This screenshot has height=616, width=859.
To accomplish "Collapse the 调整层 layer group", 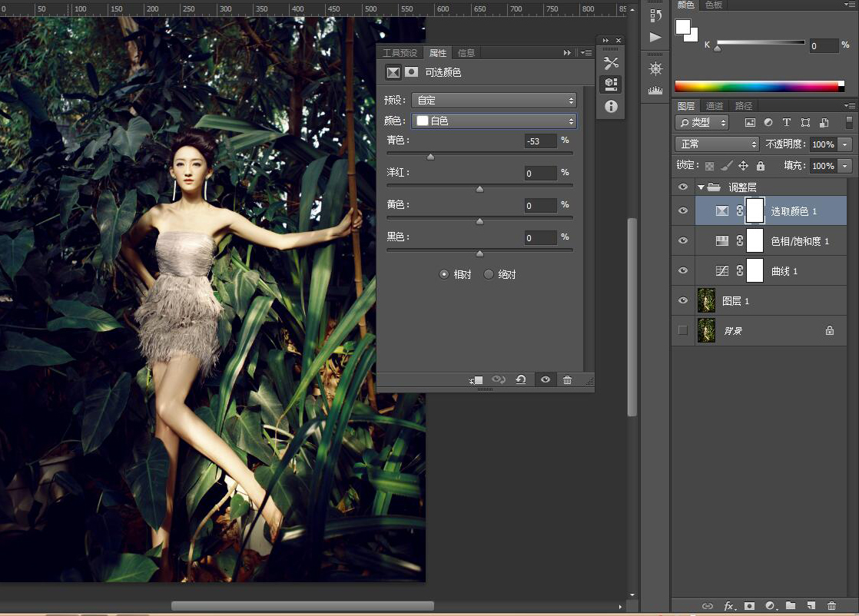I will tap(701, 187).
